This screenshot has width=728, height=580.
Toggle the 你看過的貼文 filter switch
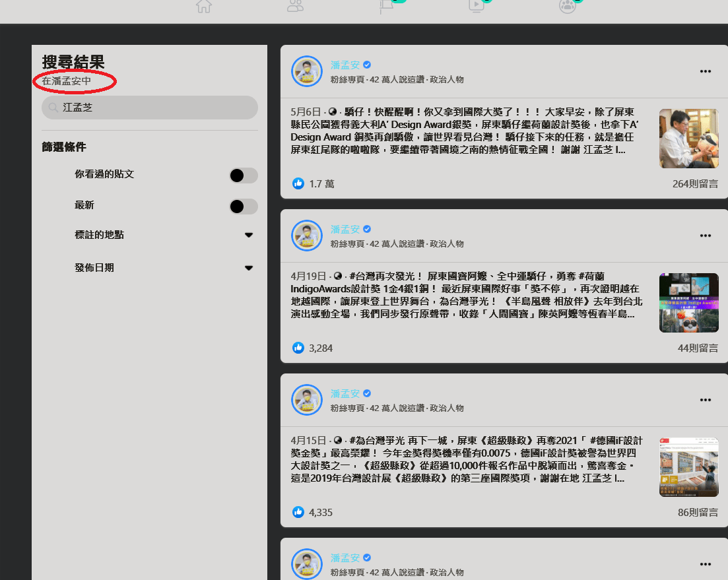[244, 176]
